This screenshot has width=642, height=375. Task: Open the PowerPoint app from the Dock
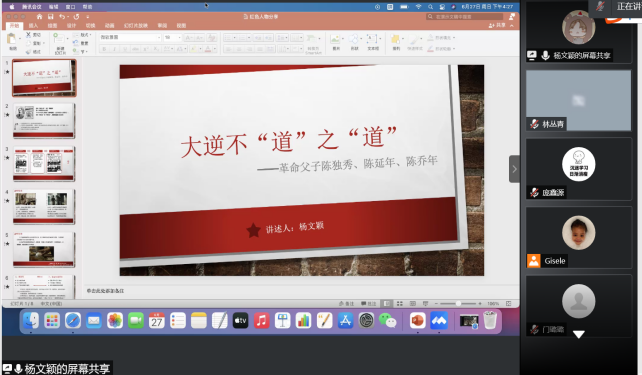pyautogui.click(x=418, y=321)
